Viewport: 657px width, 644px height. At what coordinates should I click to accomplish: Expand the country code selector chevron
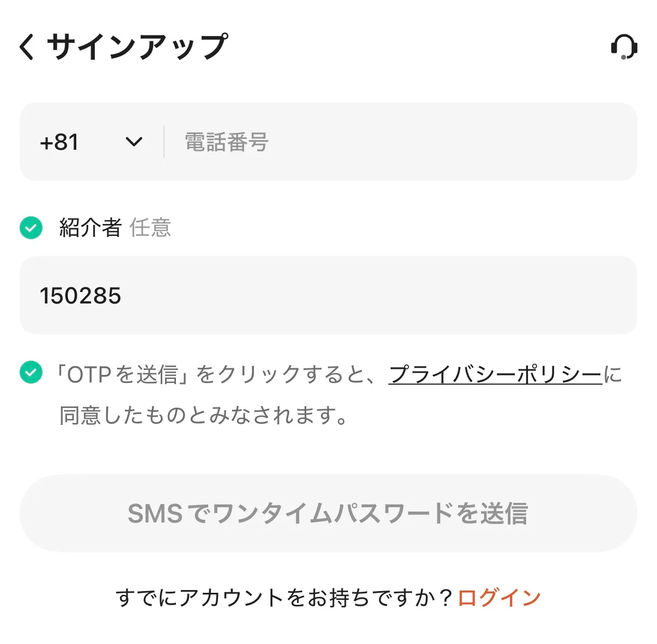[132, 142]
